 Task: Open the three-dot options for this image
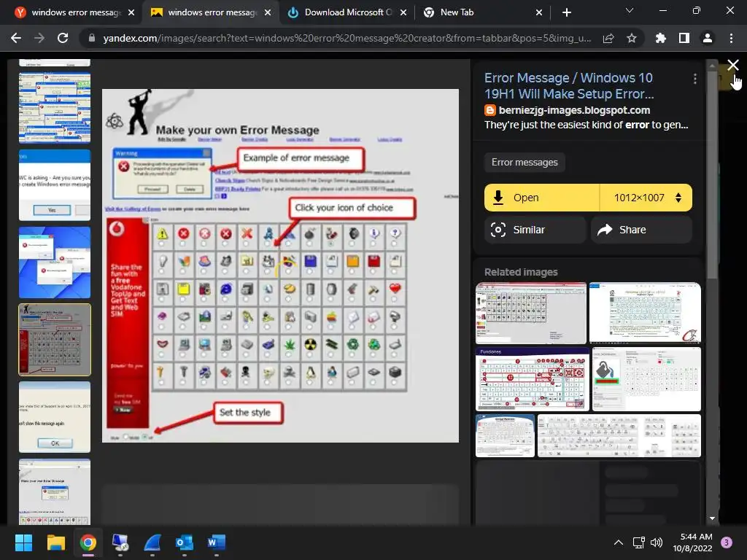coord(695,79)
